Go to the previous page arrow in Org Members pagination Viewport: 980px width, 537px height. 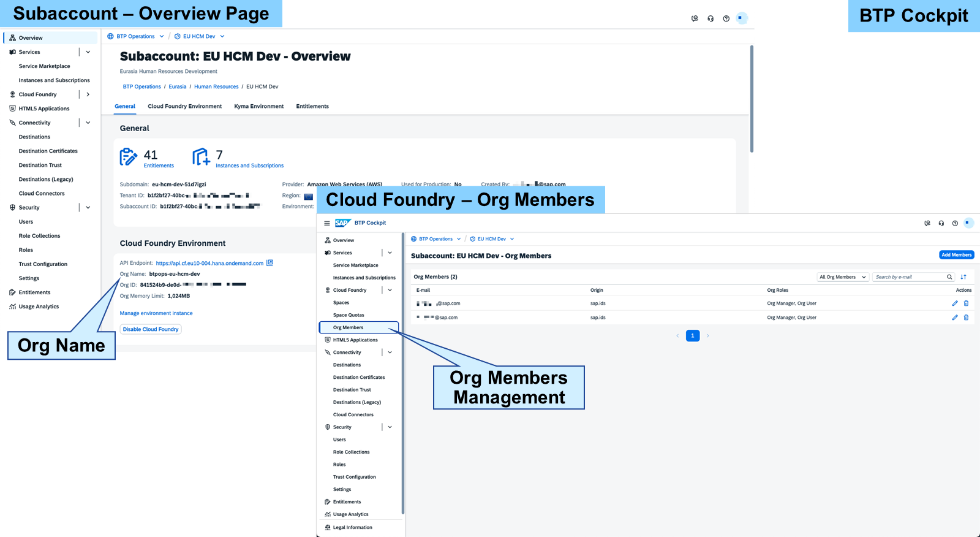pos(677,336)
